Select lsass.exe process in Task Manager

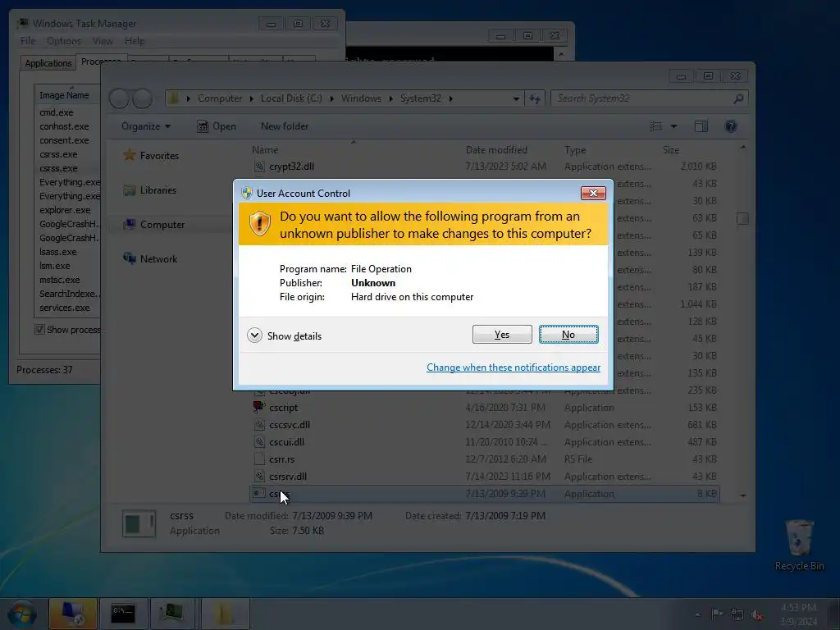pos(58,252)
